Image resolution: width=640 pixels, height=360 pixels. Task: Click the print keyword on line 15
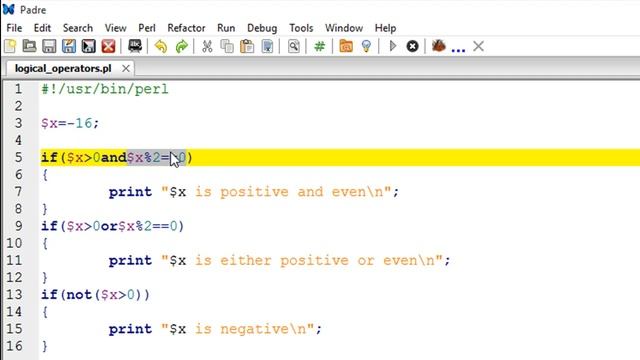pos(130,329)
